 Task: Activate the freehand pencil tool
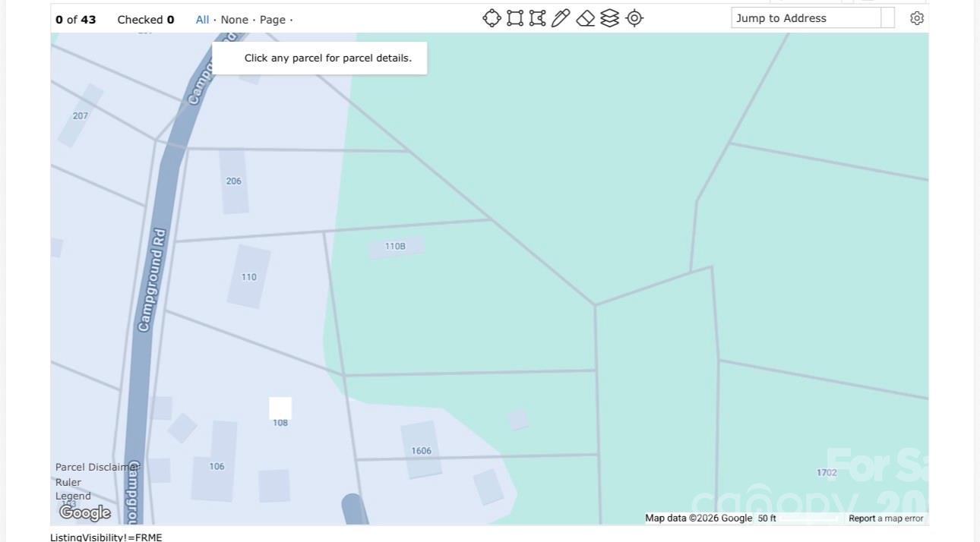561,18
